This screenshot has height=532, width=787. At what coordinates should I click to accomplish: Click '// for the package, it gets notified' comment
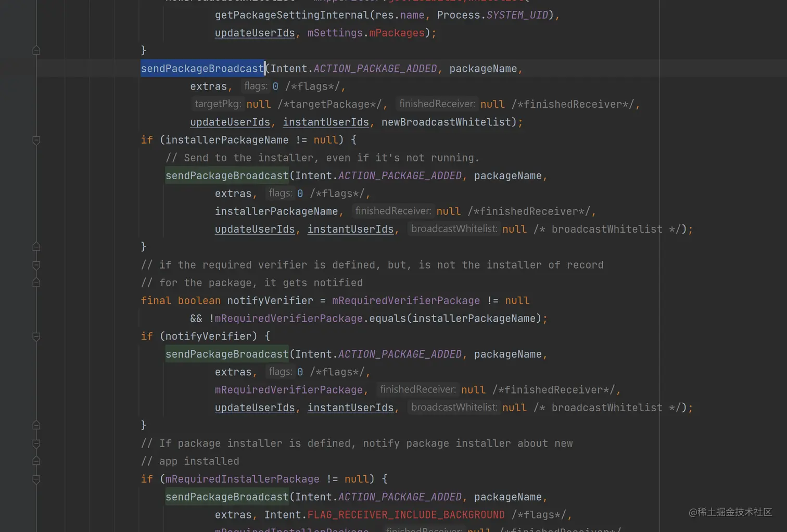pos(251,282)
